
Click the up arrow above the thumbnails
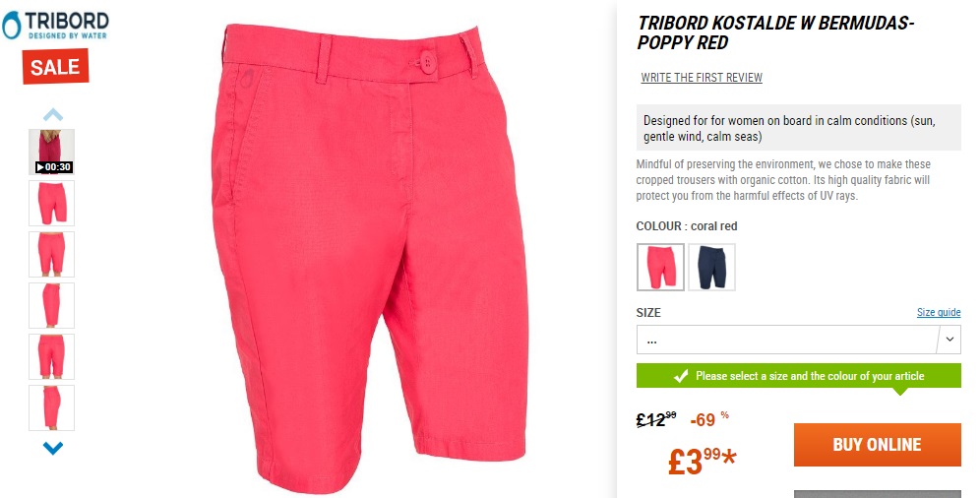[x=53, y=115]
